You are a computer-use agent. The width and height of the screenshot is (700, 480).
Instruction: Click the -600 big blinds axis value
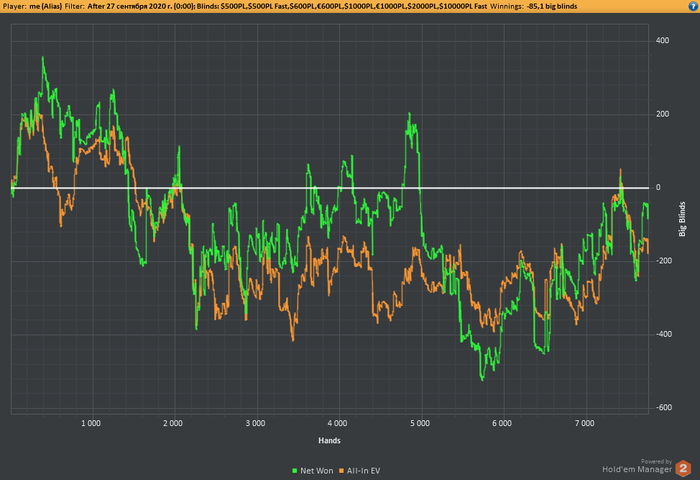663,407
